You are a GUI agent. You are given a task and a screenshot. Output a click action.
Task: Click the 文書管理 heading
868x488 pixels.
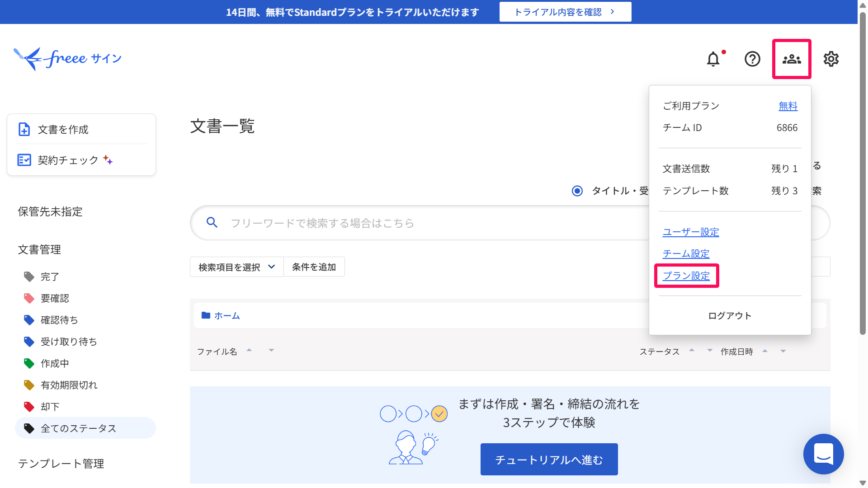39,249
